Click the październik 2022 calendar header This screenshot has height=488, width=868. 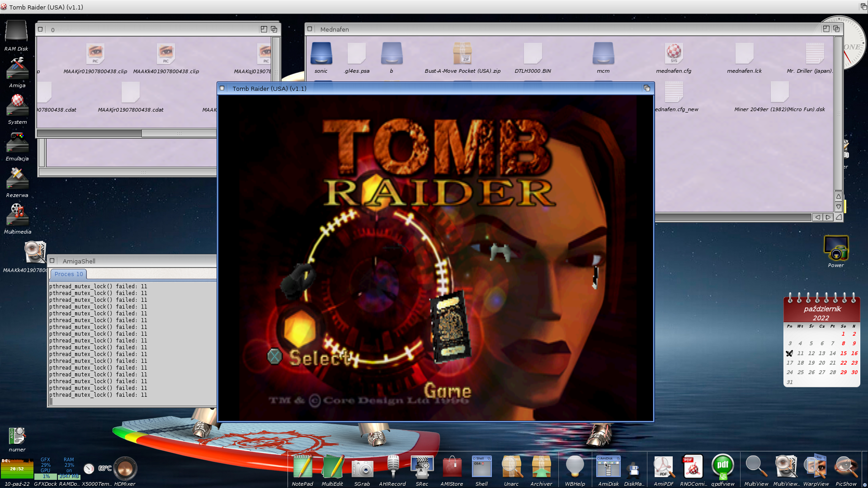822,313
